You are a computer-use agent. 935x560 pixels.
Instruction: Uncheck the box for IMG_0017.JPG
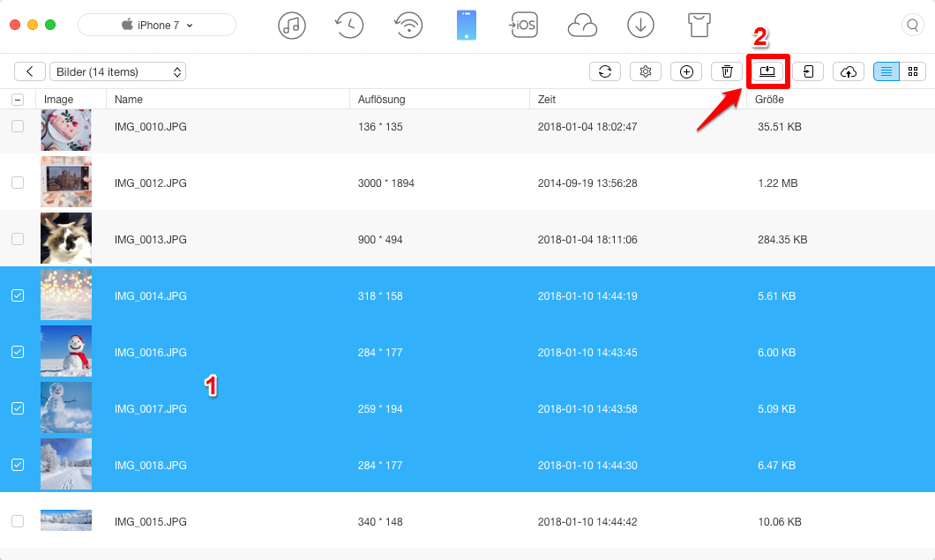[x=18, y=408]
